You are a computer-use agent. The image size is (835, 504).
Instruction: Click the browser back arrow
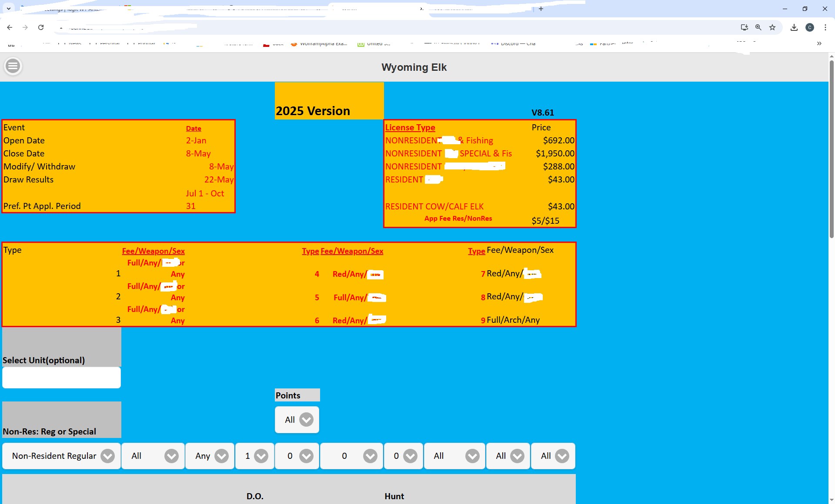10,27
